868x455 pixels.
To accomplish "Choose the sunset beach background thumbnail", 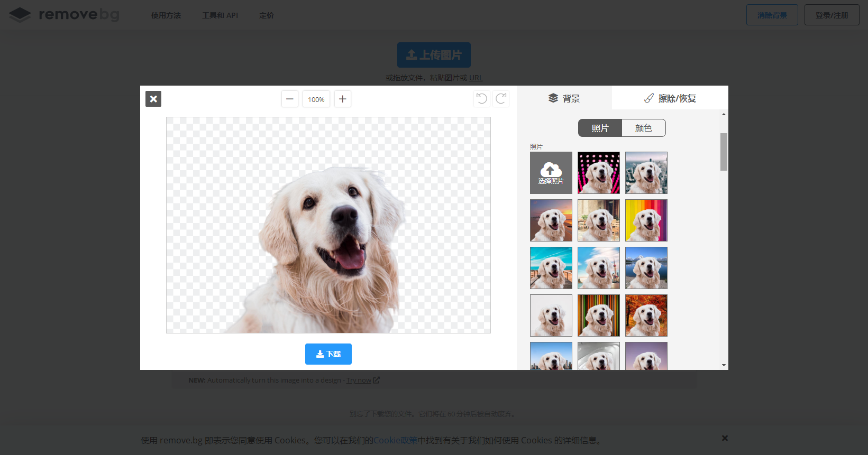I will pos(551,220).
